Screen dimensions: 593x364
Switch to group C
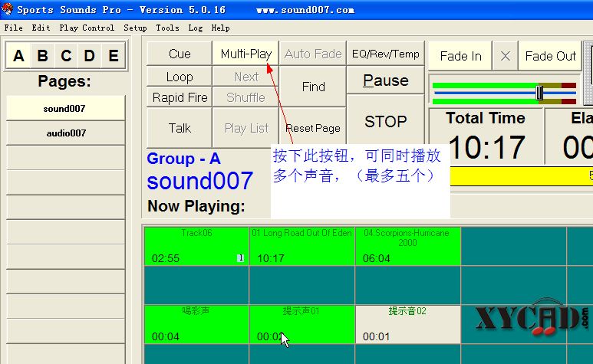[66, 56]
